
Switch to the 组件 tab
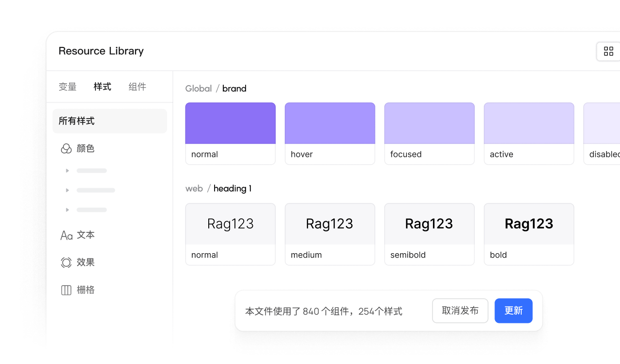(137, 87)
